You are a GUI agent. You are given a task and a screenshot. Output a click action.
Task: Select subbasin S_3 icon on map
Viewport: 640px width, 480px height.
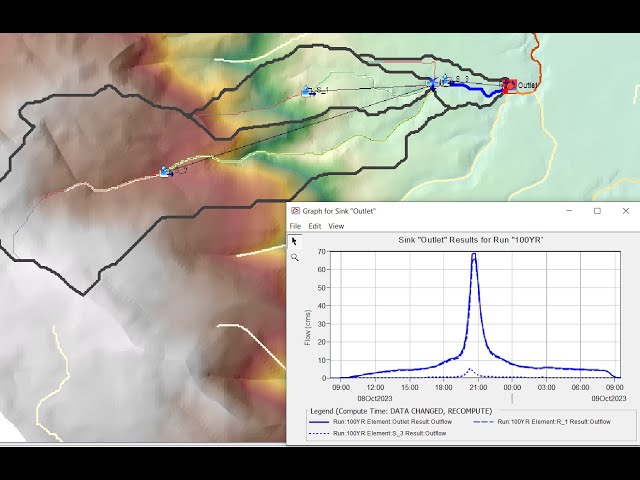[446, 80]
